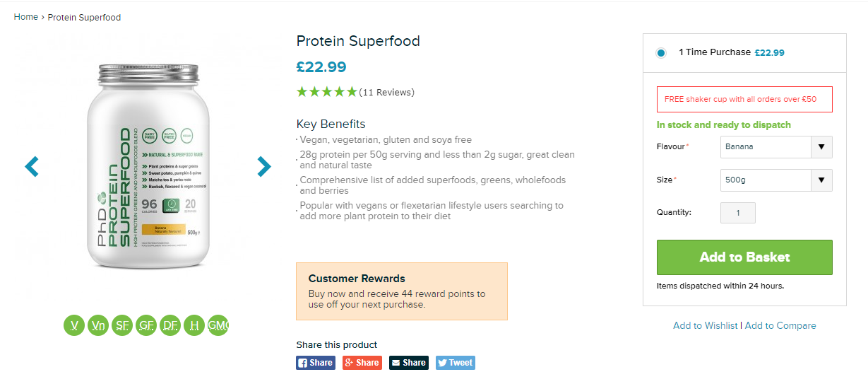Tweet this product on Twitter
The height and width of the screenshot is (384, 868).
tap(455, 363)
